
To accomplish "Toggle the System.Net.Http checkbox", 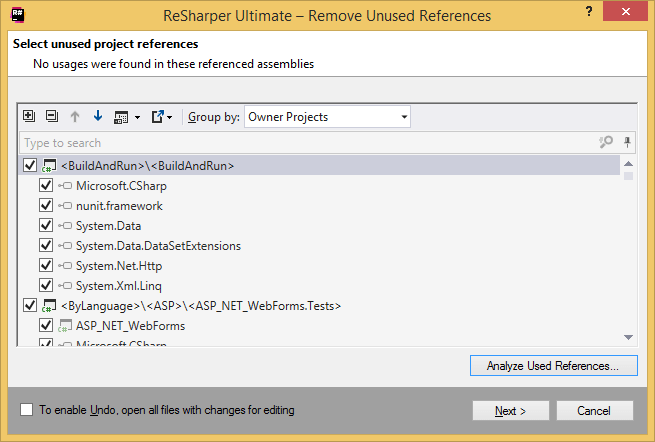I will (45, 266).
